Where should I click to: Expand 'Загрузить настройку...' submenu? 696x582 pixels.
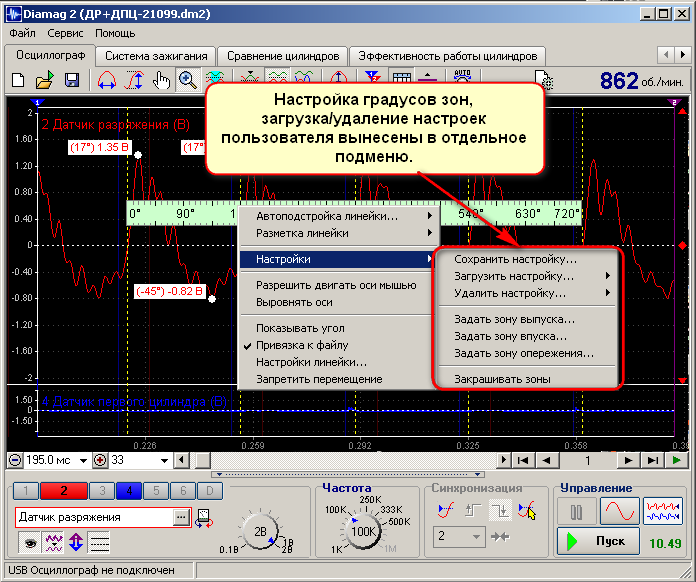[x=527, y=277]
